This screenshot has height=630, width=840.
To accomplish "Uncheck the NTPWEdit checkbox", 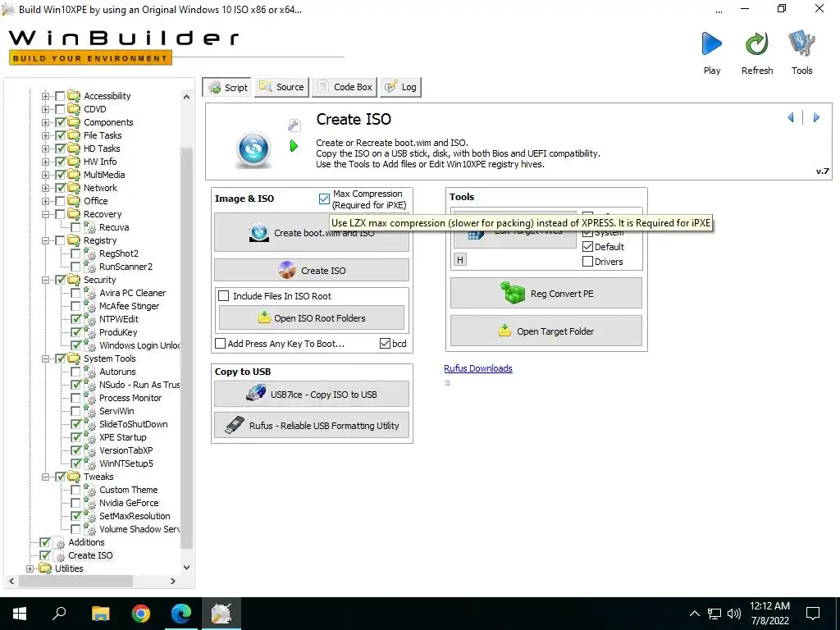I will tap(76, 319).
